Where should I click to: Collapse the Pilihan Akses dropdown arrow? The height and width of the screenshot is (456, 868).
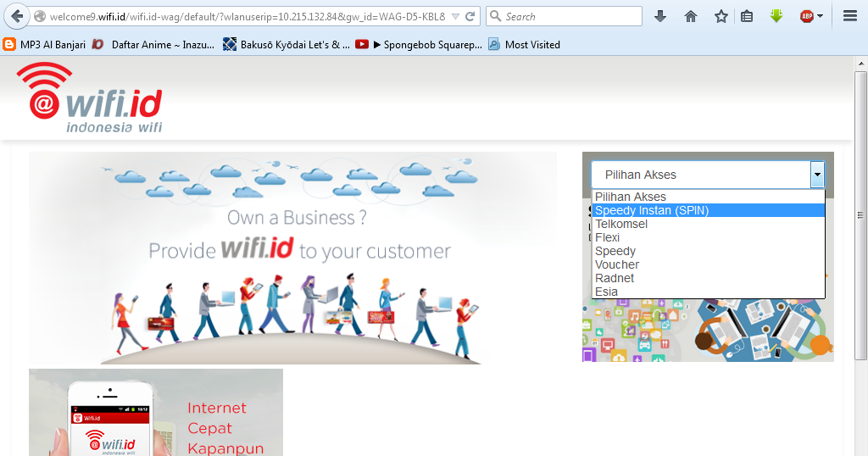[817, 175]
